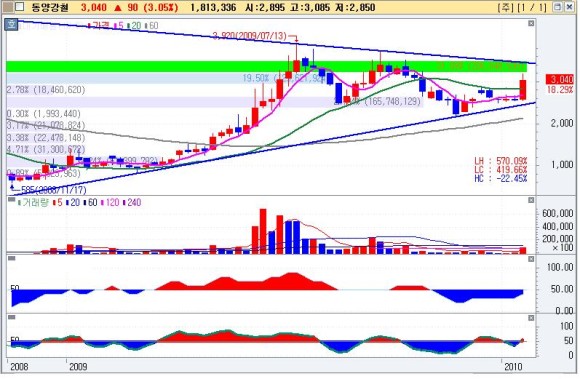Click the open price 시:2,895
580x379 pixels.
(265, 7)
